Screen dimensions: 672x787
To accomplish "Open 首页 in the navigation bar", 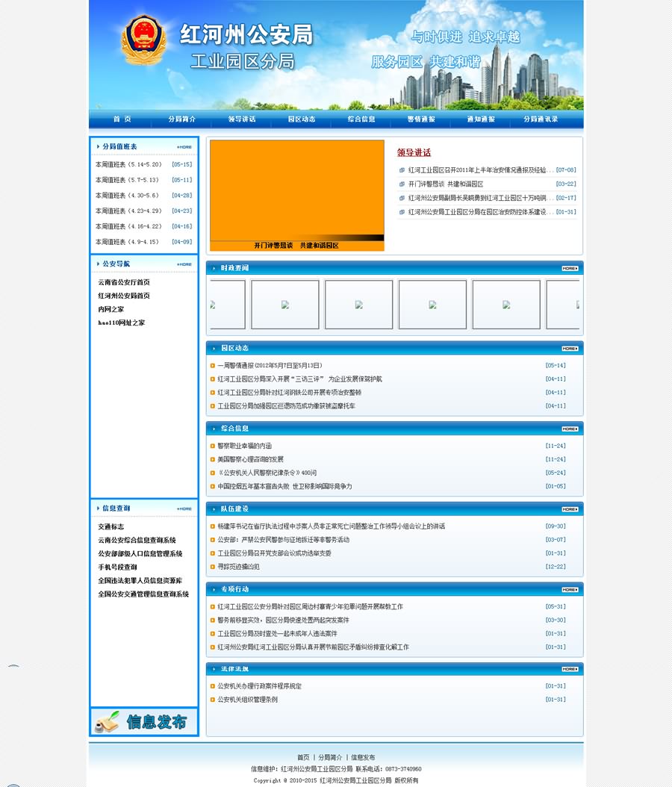I will pyautogui.click(x=122, y=119).
